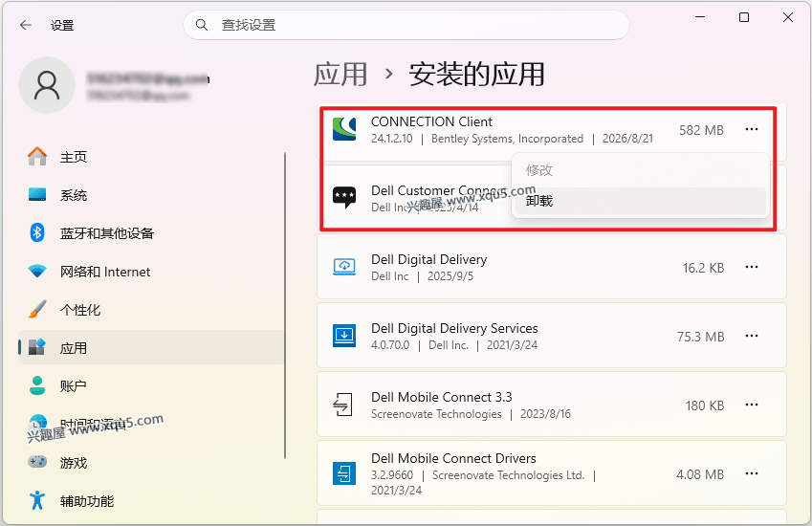Select the 系统 system icon
This screenshot has width=812, height=526.
tap(37, 195)
